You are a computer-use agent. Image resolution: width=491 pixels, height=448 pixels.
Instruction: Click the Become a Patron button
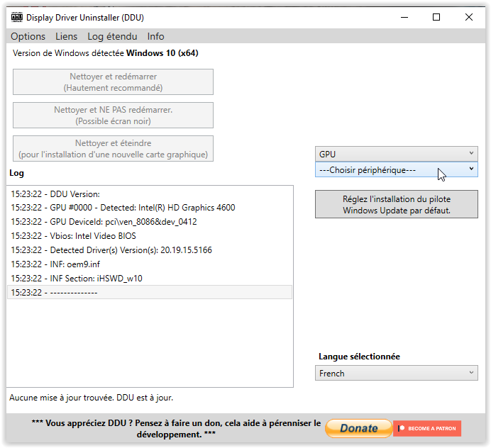tap(427, 428)
